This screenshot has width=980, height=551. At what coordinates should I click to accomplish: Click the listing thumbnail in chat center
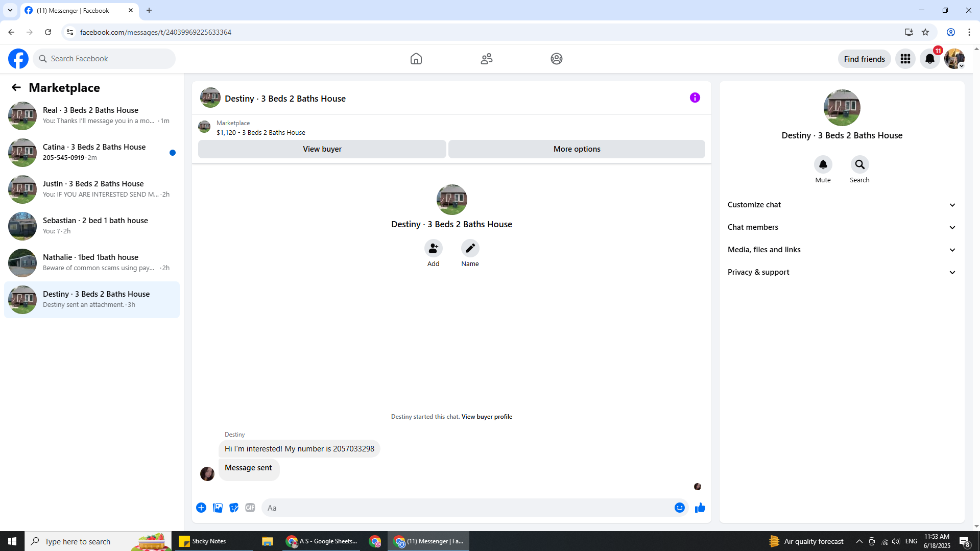click(x=452, y=200)
